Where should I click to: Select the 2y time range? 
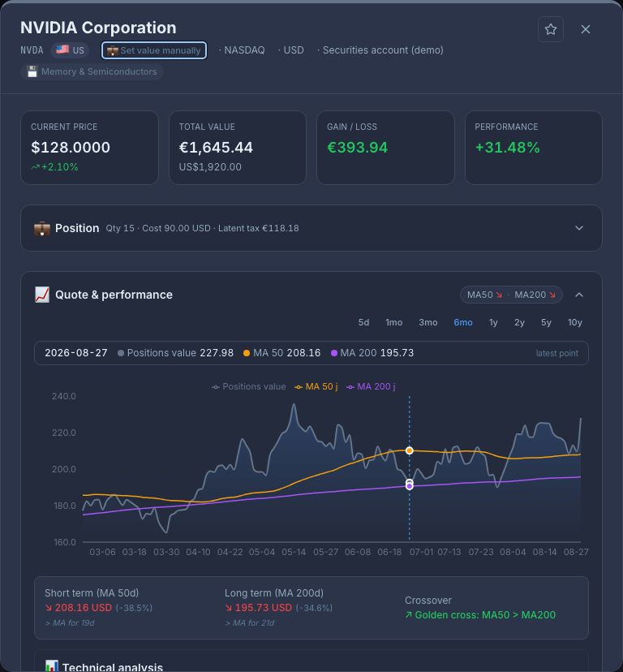519,322
